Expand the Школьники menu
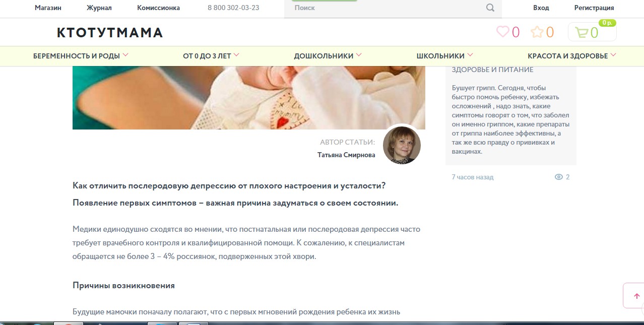Screen dimensions: 644x325 pyautogui.click(x=444, y=56)
